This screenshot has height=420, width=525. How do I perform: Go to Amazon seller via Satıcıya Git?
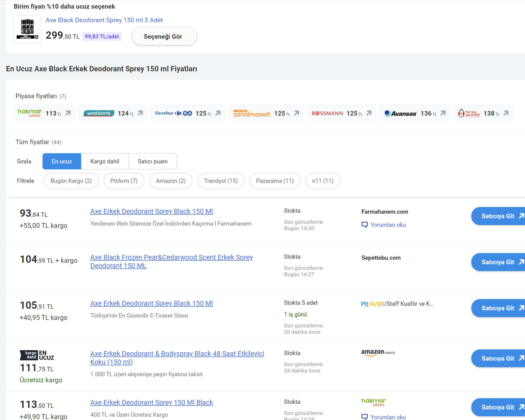pos(498,359)
